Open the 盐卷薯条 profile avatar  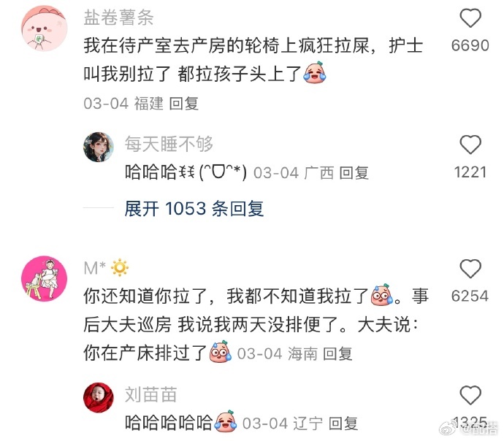[45, 28]
